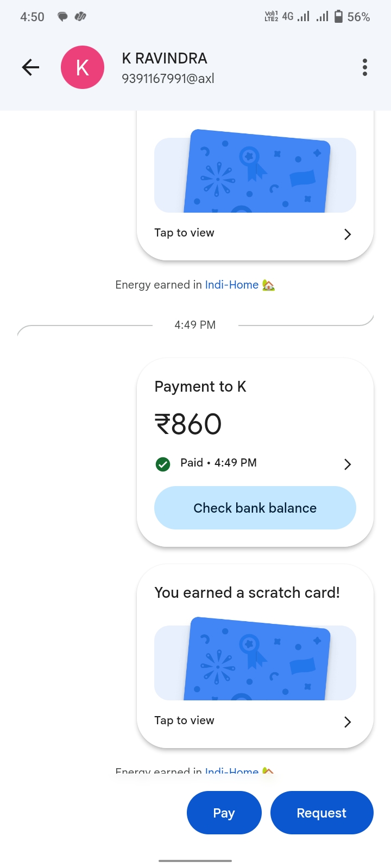This screenshot has width=391, height=868.
Task: Open the three-dot overflow menu
Action: [x=365, y=67]
